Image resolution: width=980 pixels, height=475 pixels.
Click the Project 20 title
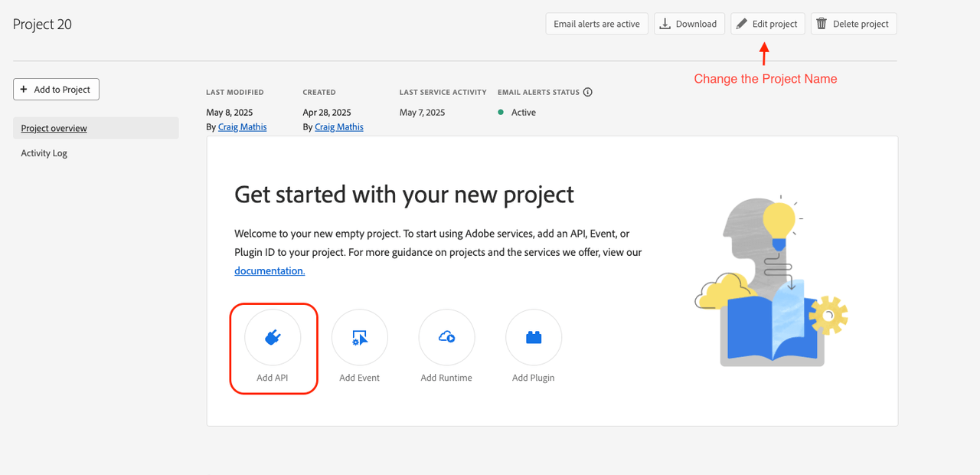click(x=43, y=25)
